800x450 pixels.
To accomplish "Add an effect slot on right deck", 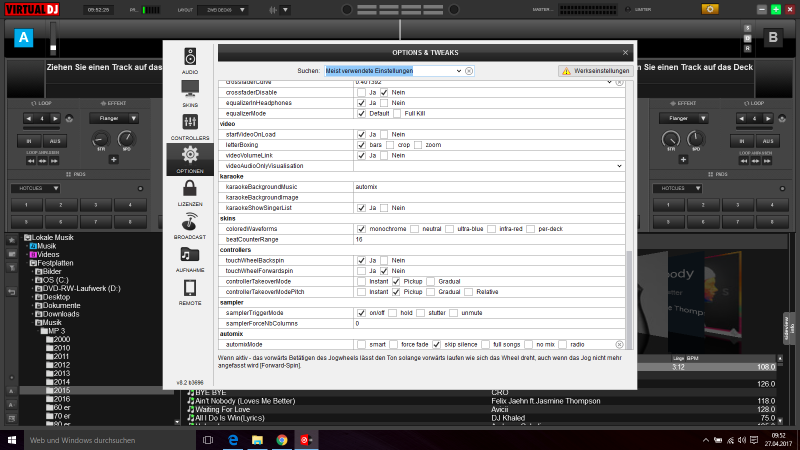I will click(683, 160).
